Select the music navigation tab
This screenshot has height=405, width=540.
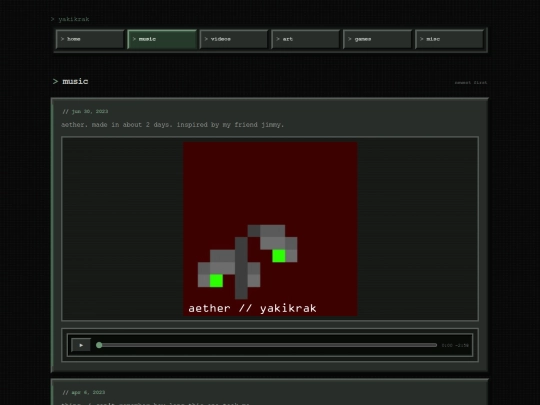click(x=162, y=39)
